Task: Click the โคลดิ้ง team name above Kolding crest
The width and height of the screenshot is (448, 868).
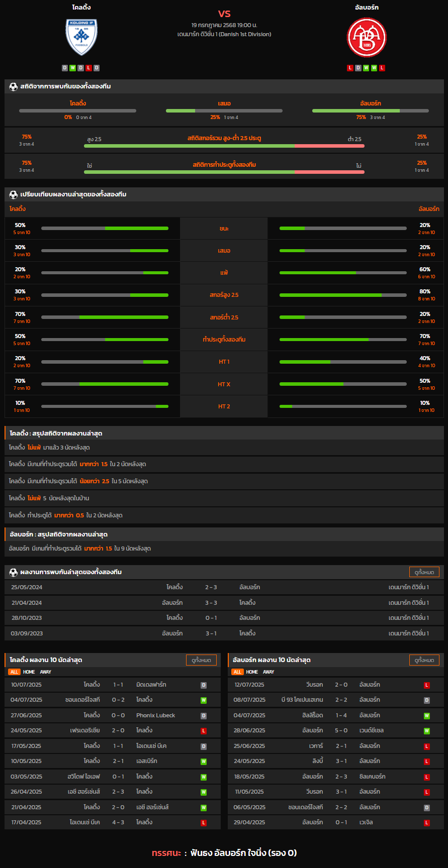Action: point(81,8)
